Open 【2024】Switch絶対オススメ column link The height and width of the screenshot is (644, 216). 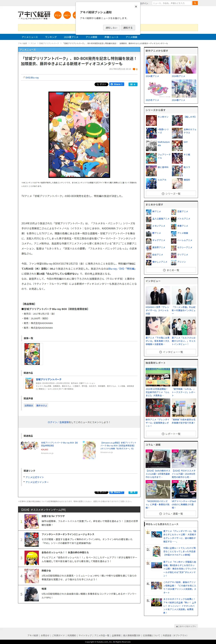tap(158, 474)
